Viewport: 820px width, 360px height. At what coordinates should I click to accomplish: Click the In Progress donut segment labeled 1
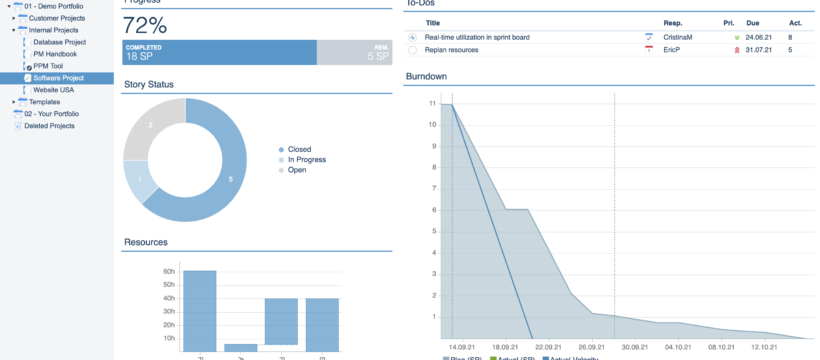(140, 179)
